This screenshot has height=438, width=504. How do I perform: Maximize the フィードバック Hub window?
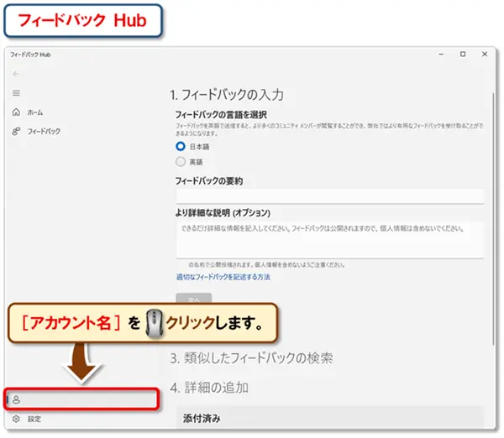coord(463,55)
